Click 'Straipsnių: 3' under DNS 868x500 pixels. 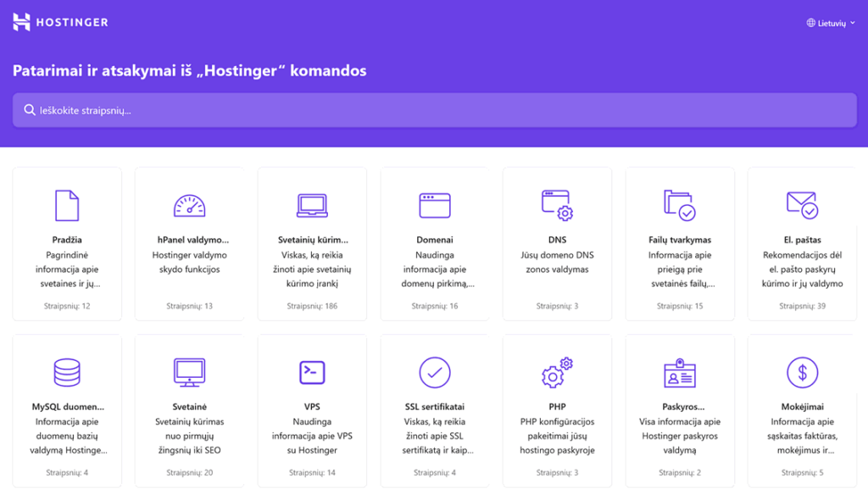coord(557,306)
